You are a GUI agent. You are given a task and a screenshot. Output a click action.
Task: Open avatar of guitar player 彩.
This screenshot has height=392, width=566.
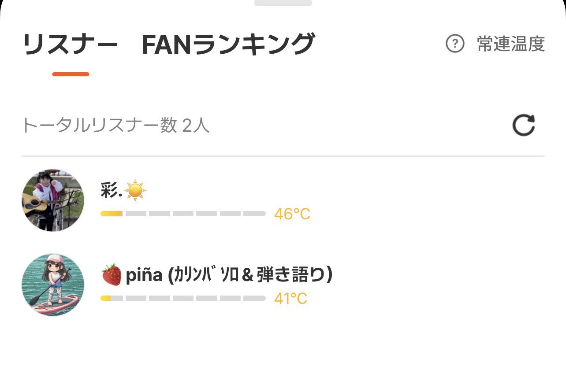pos(53,200)
